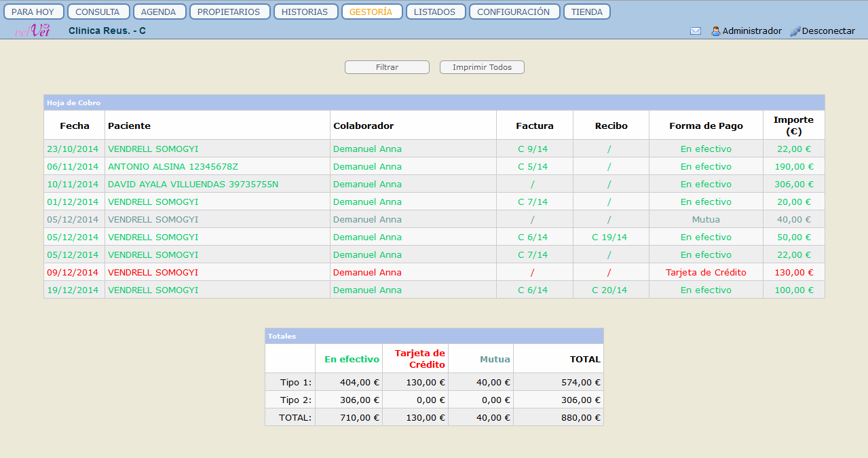Go to the CONSULTA tab
Screen dimensions: 868x458
pyautogui.click(x=98, y=12)
